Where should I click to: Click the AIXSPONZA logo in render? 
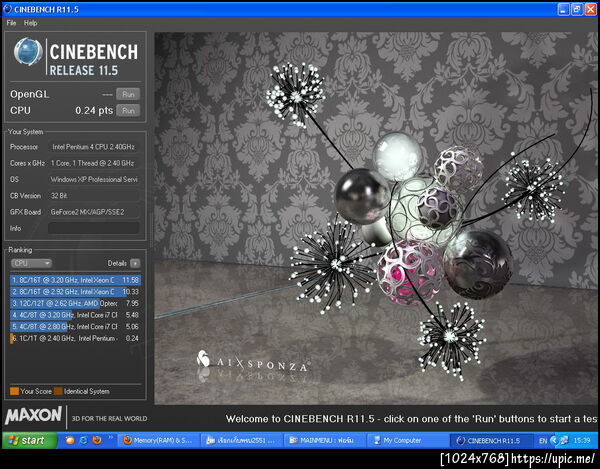pyautogui.click(x=253, y=361)
